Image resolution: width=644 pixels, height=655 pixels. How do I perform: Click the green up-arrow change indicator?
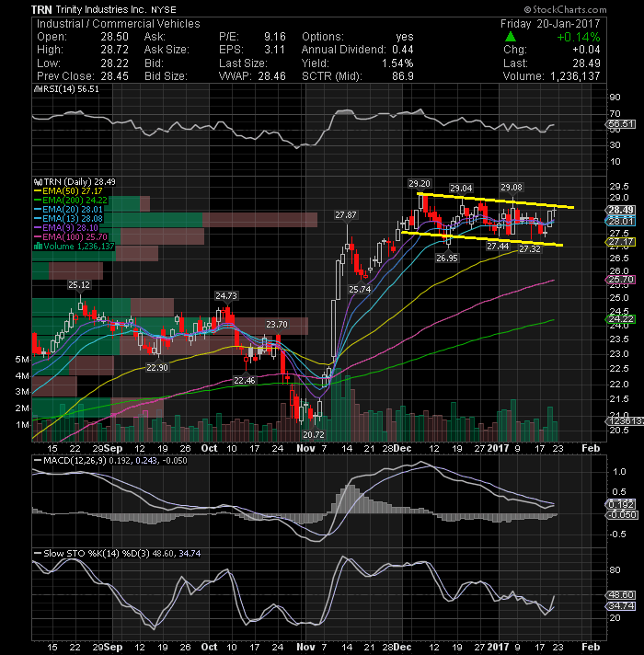[x=511, y=37]
